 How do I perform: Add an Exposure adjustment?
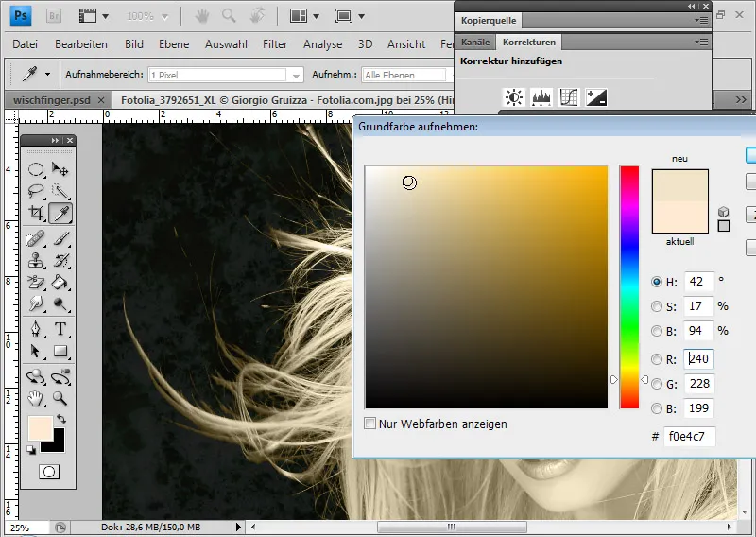point(596,97)
